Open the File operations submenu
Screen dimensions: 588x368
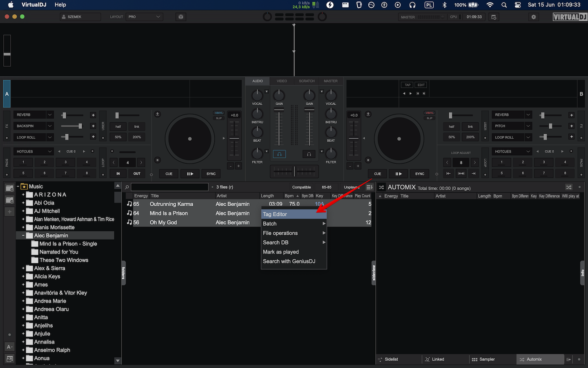[294, 233]
